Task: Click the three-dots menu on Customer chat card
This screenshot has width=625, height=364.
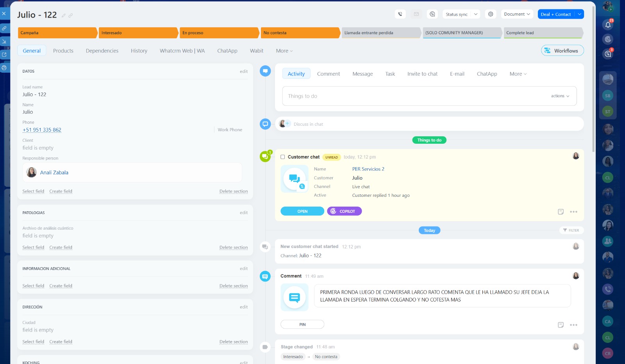Action: click(x=573, y=212)
